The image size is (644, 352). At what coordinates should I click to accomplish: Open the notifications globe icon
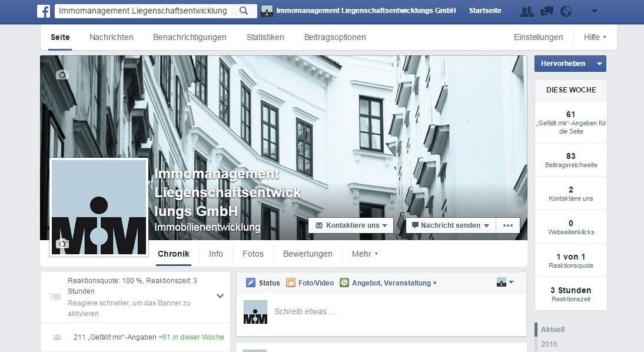(x=566, y=11)
